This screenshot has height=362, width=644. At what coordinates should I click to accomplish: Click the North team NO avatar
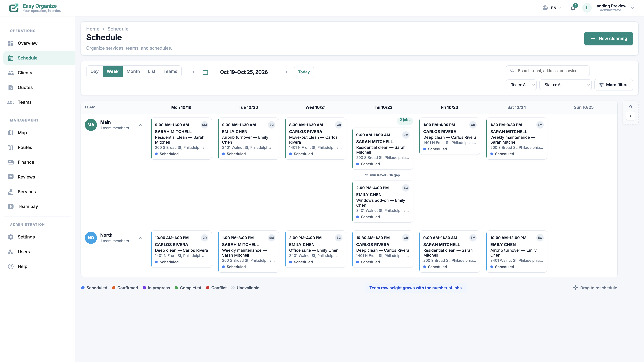click(91, 238)
